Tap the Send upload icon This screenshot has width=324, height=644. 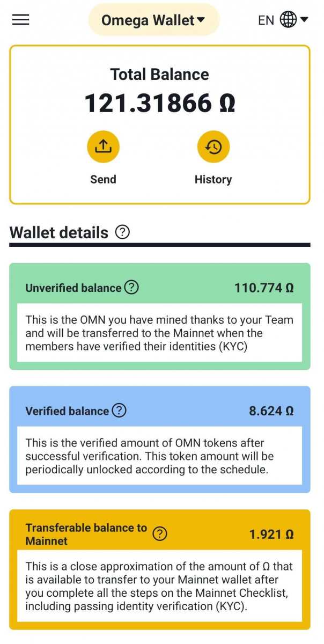(x=103, y=147)
